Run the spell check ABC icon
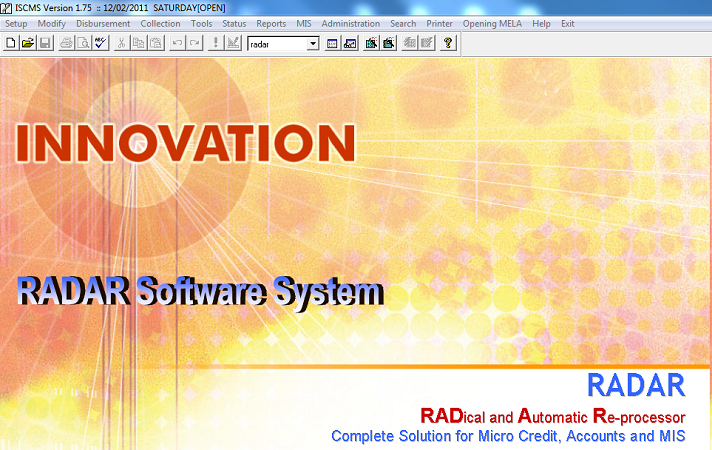 100,43
